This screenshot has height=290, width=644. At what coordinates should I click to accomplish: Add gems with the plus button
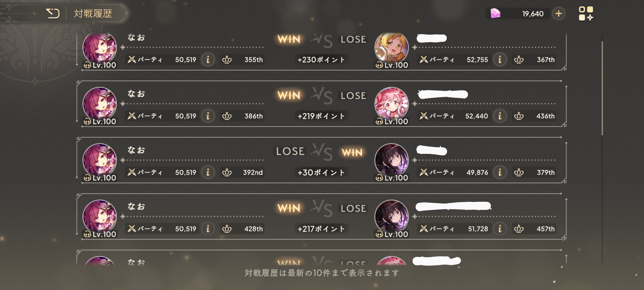(x=559, y=13)
